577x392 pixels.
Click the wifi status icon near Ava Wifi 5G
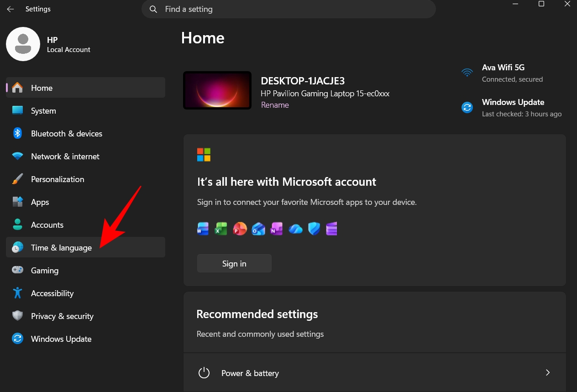(467, 73)
